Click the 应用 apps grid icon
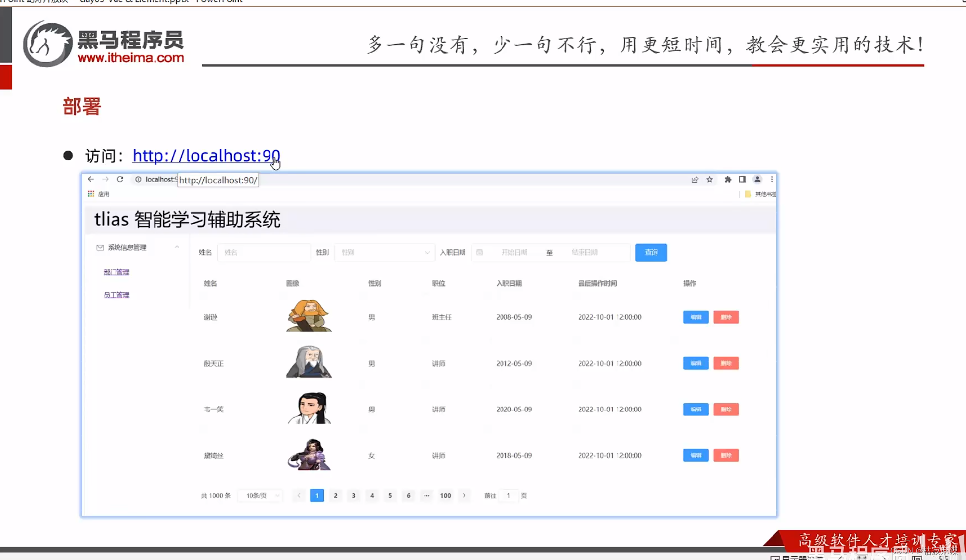Image resolution: width=966 pixels, height=560 pixels. [x=91, y=193]
